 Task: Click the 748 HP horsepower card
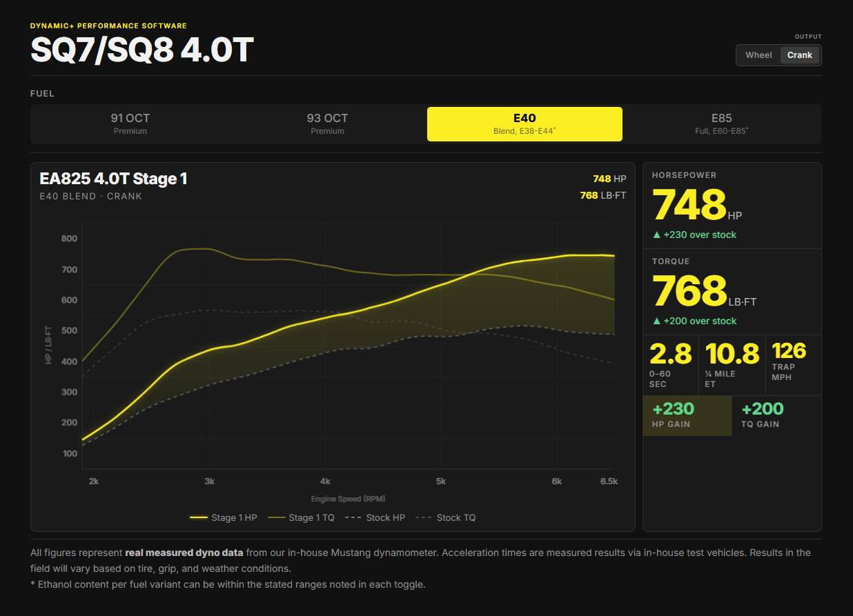click(x=732, y=206)
